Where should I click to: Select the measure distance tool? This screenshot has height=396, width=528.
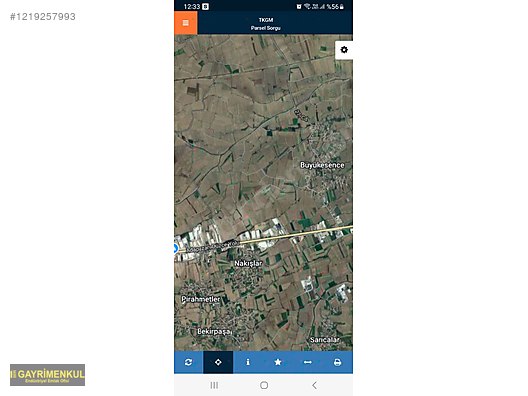click(307, 362)
